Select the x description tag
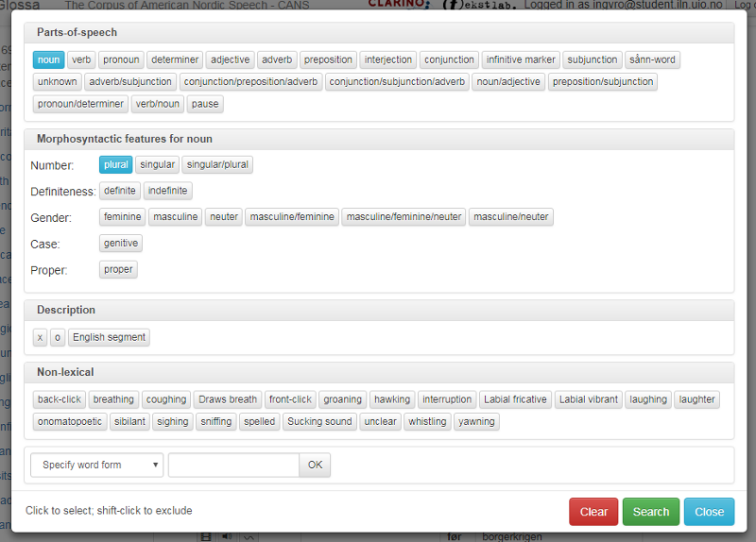The width and height of the screenshot is (756, 542). (40, 337)
